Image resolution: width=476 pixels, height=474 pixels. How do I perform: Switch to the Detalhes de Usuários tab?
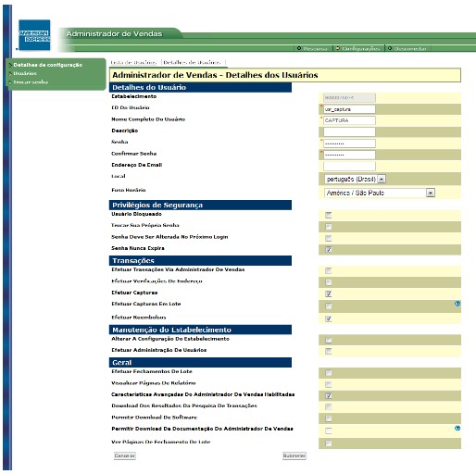[192, 62]
